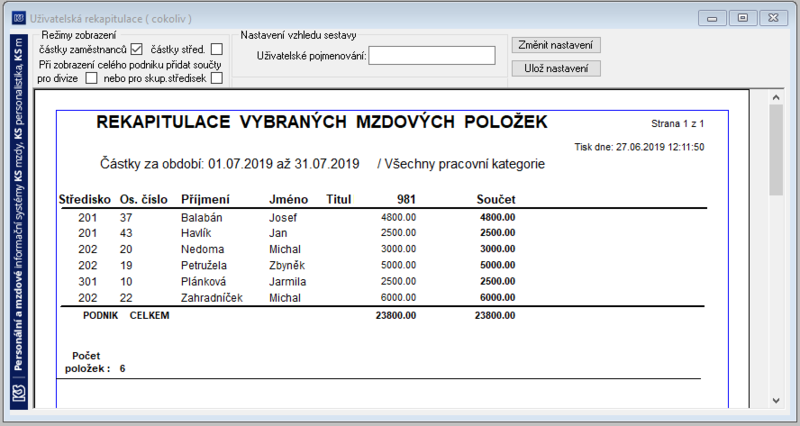Click Os. číslo 43
This screenshot has height=426, width=800.
tap(126, 233)
